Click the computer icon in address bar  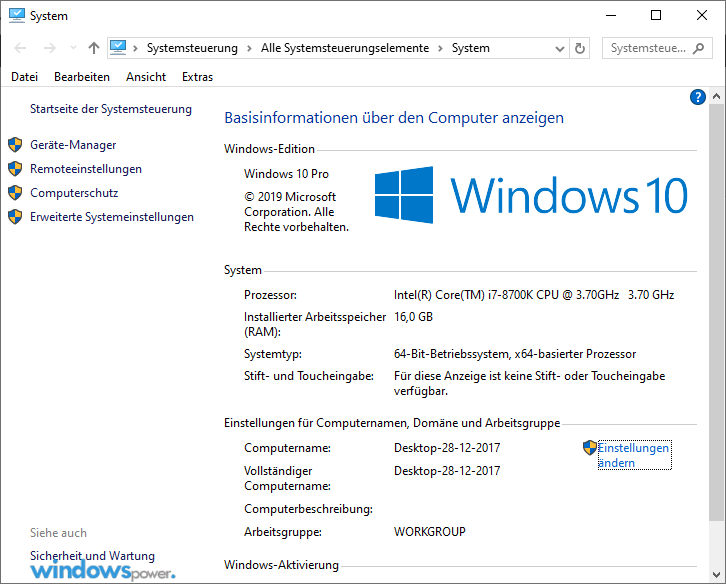[x=119, y=47]
